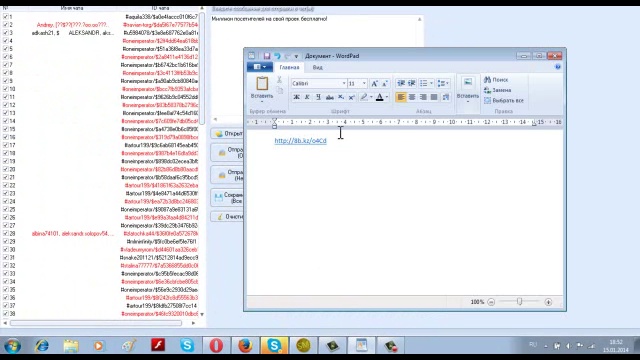Toggle bold formatting (Ж)
This screenshot has height=360, width=640.
pos(296,97)
